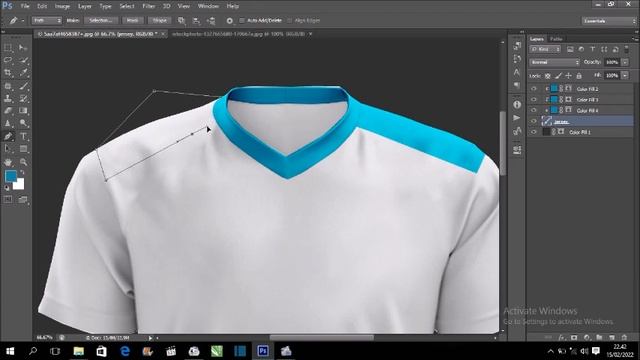Viewport: 640px width, 360px height.
Task: Select the Rectangle shape tool
Action: (x=23, y=149)
